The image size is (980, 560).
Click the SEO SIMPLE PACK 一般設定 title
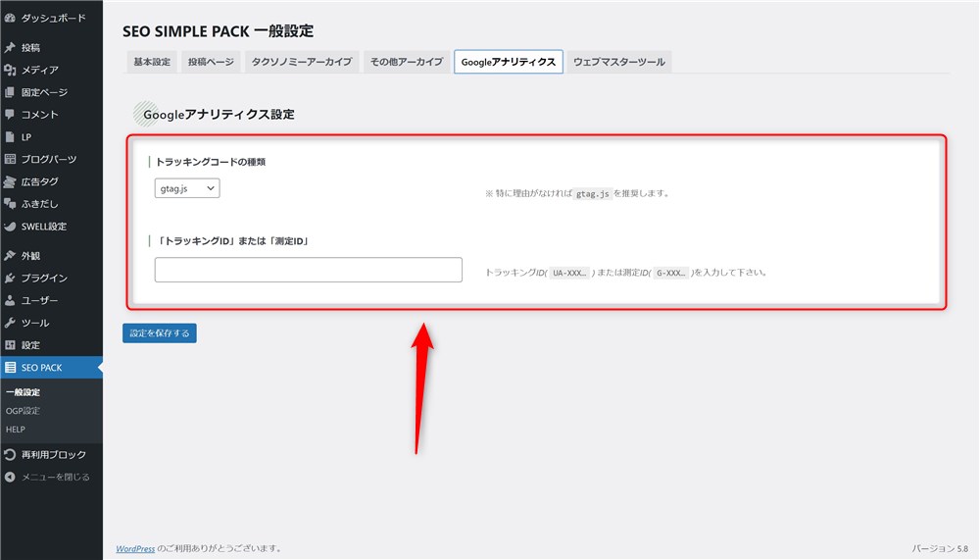click(219, 31)
